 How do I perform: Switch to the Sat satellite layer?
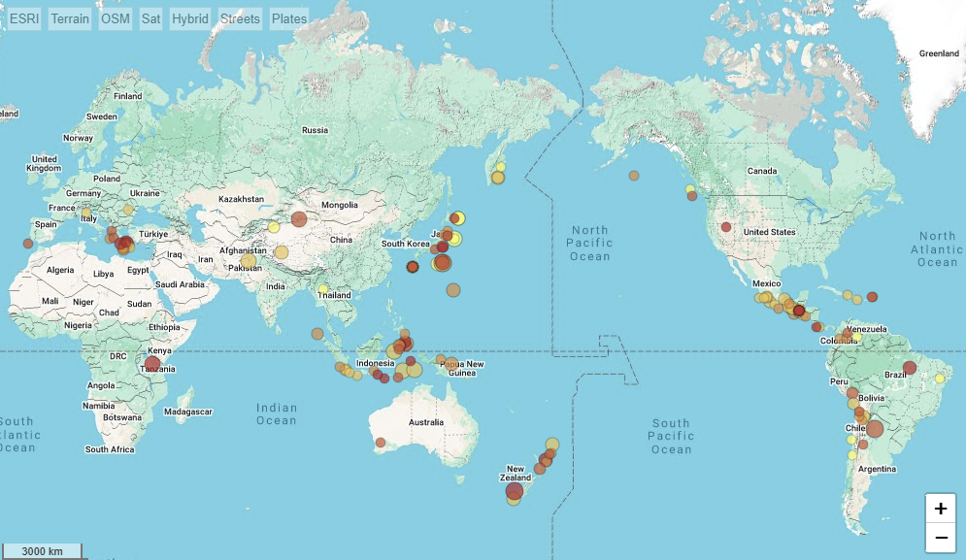pyautogui.click(x=150, y=19)
